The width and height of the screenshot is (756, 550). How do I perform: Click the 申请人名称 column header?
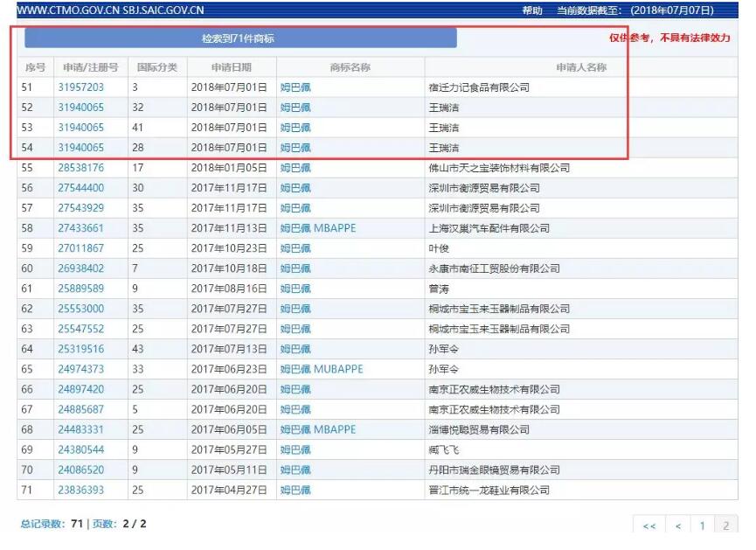point(581,67)
